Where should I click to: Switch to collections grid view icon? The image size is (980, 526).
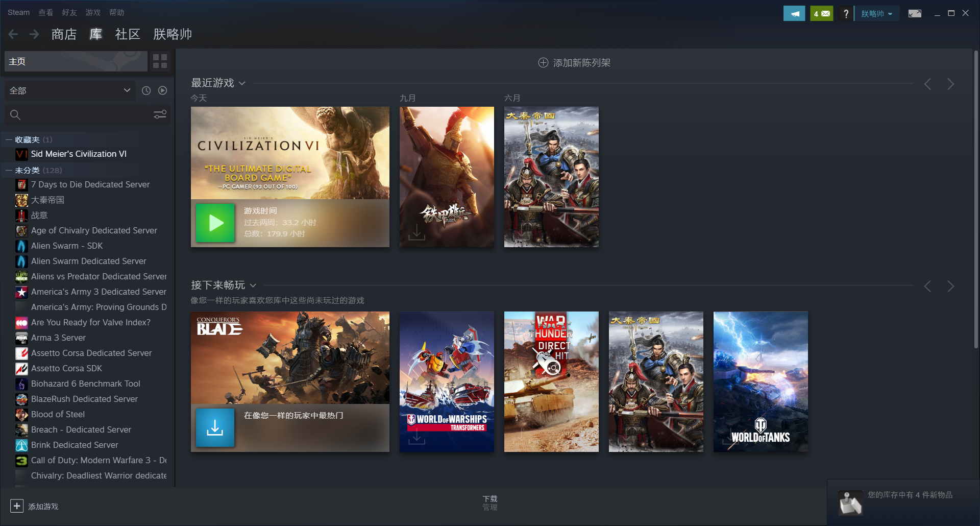coord(160,61)
